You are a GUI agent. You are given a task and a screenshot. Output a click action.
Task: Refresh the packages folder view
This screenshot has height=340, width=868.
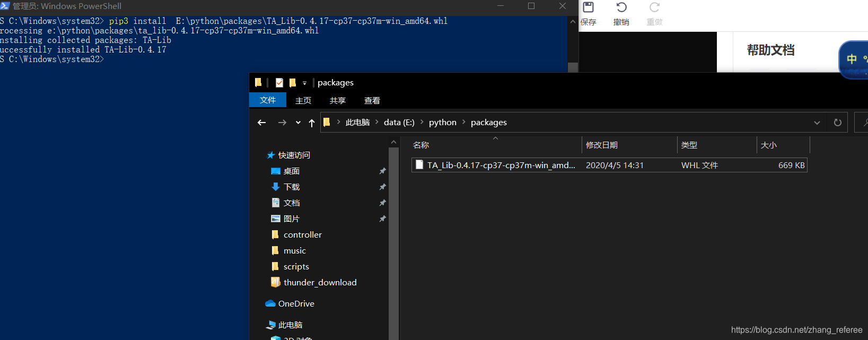click(x=838, y=123)
